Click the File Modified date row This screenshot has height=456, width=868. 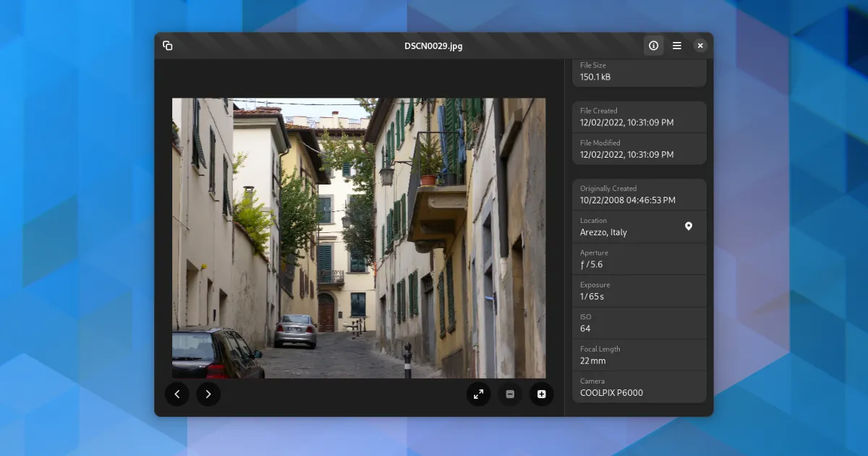tap(639, 149)
